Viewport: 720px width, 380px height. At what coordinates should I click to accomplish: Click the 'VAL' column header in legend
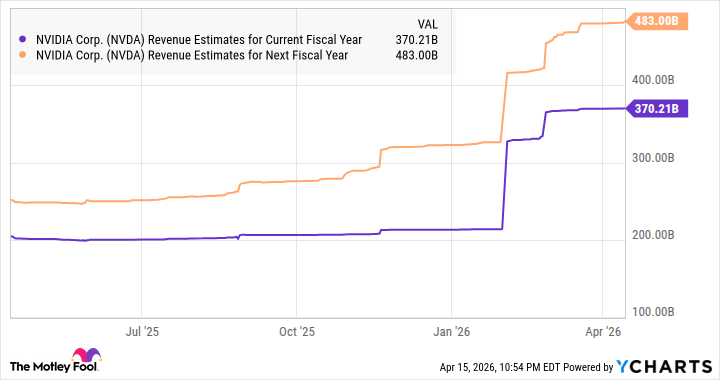428,24
